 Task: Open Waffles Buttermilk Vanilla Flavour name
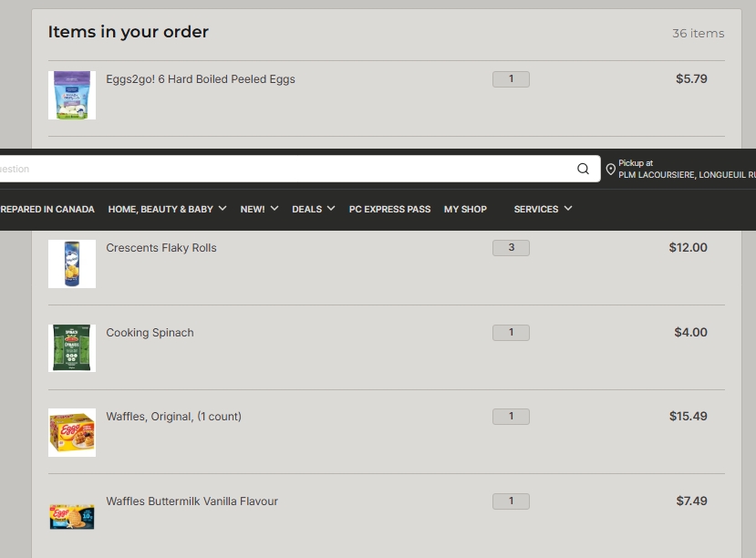(x=192, y=501)
